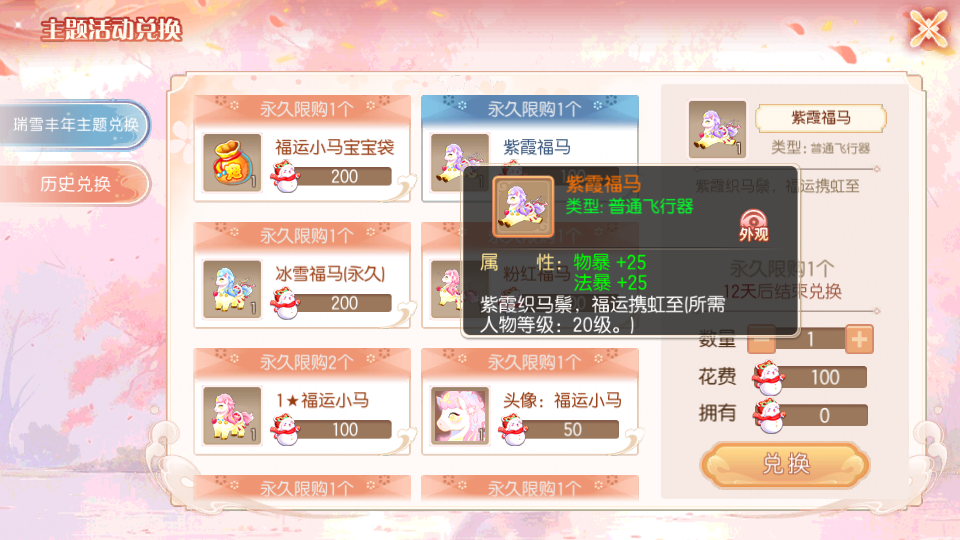
Task: Increase quantity with the plus button
Action: [859, 339]
